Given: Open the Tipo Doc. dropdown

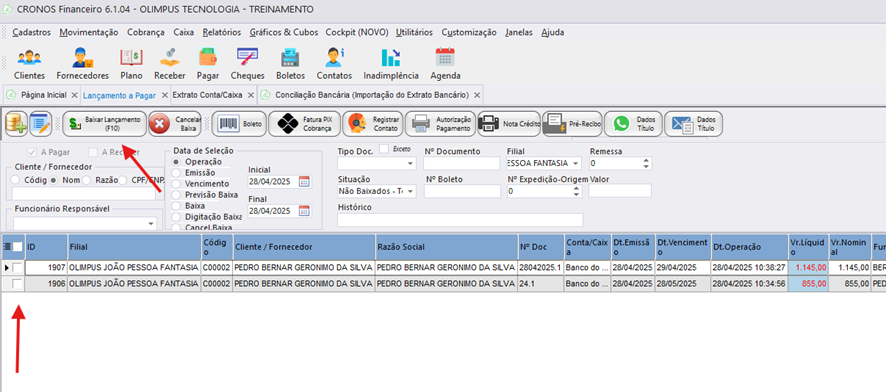Looking at the screenshot, I should (x=410, y=164).
